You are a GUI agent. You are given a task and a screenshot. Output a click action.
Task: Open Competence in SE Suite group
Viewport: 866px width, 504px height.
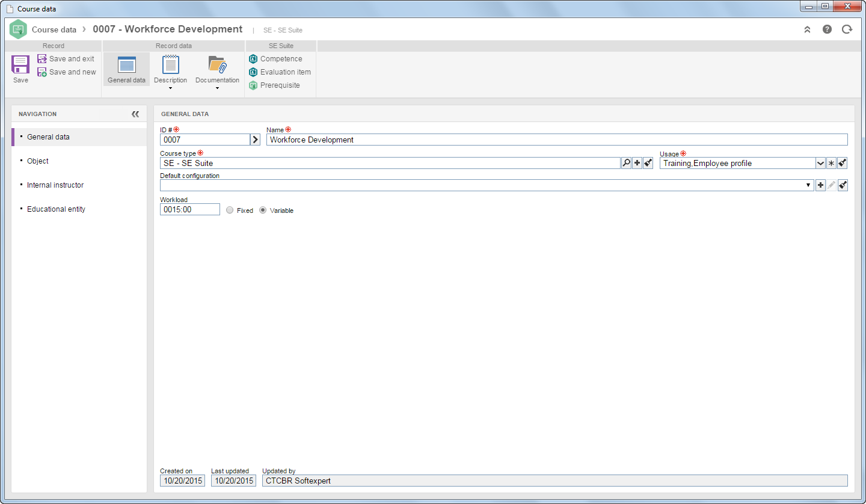click(275, 59)
